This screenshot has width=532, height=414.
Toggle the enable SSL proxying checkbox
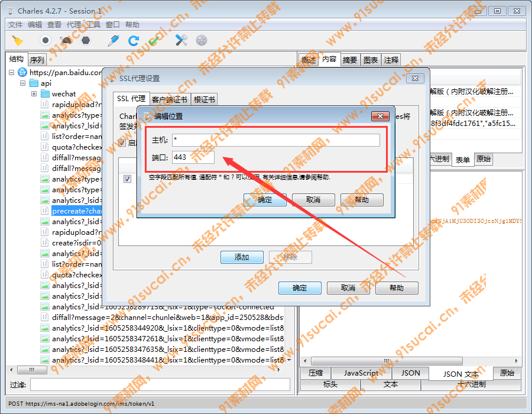click(122, 143)
